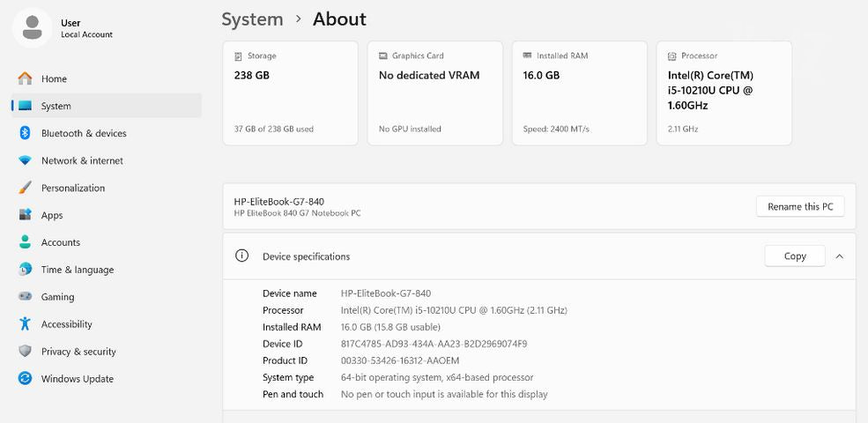This screenshot has height=423, width=868.
Task: Open Accounts settings
Action: 107,242
